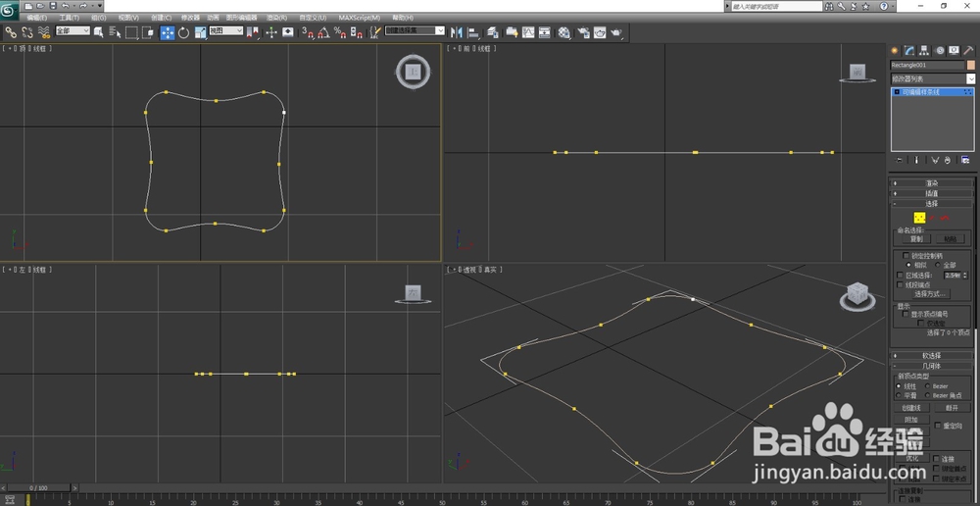Open selection filter 全部 dropdown
The width and height of the screenshot is (980, 506).
(73, 30)
